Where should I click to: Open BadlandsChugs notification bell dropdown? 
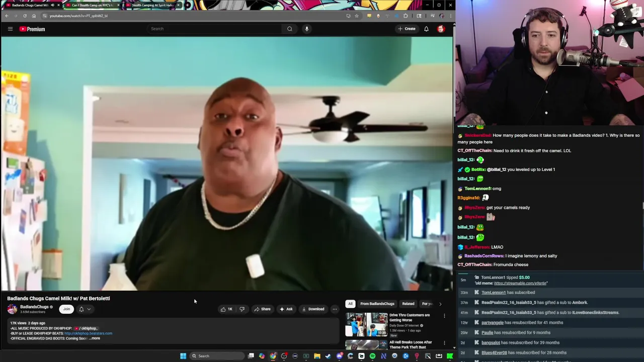[85, 309]
